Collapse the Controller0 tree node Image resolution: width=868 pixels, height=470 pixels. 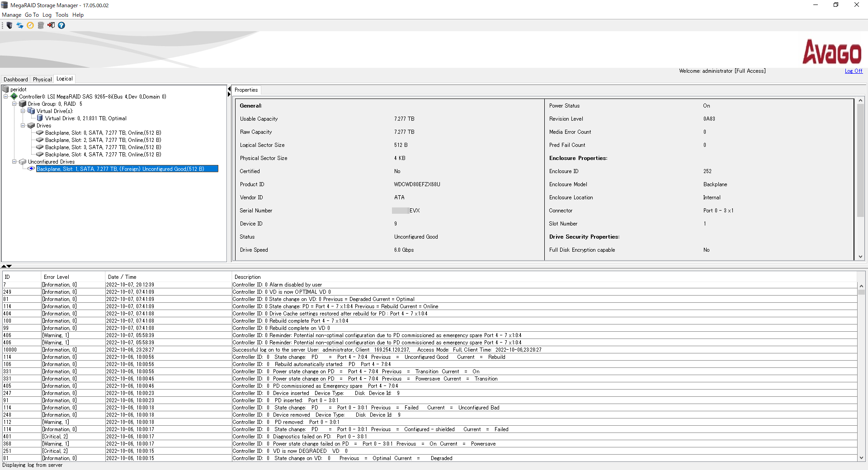point(5,96)
